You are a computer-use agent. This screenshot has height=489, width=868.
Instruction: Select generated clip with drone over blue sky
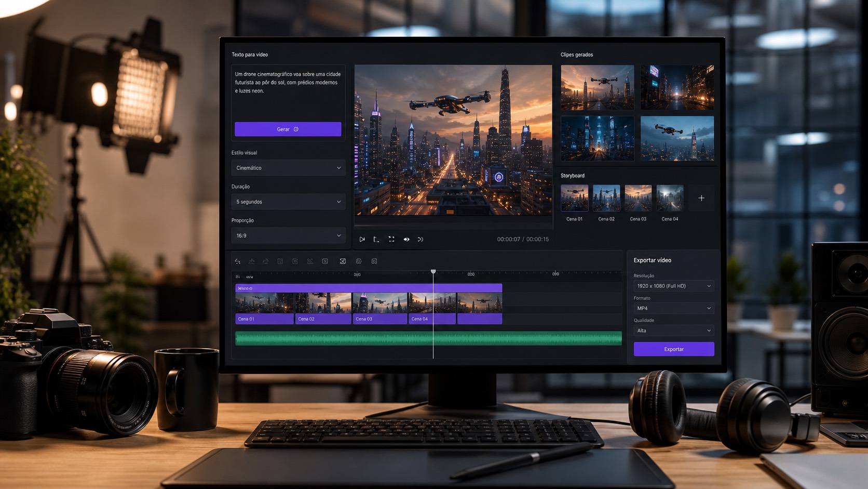677,138
